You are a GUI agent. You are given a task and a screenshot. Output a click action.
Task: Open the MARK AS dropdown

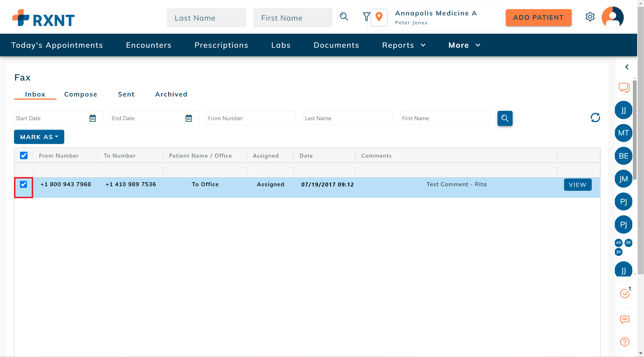tap(39, 137)
